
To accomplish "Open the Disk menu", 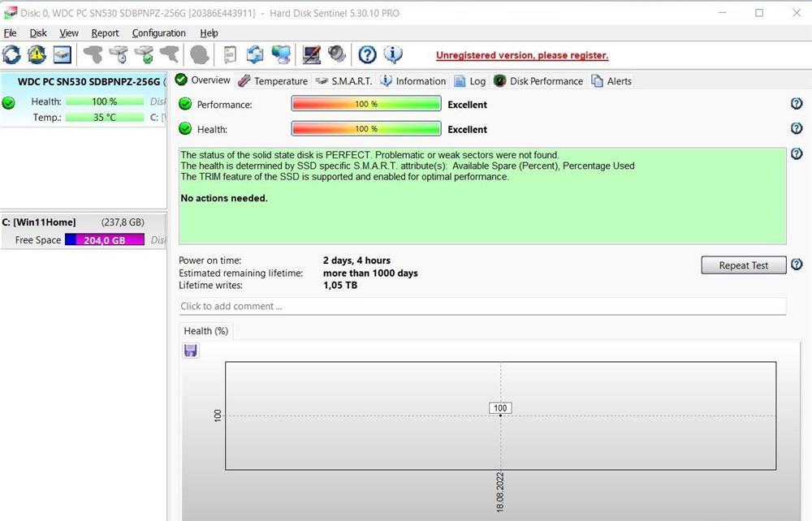I will (38, 33).
